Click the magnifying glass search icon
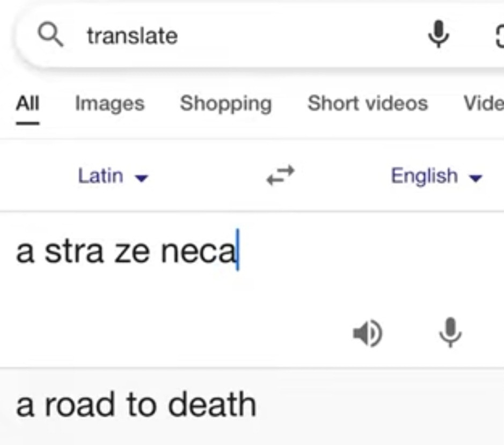 coord(50,35)
